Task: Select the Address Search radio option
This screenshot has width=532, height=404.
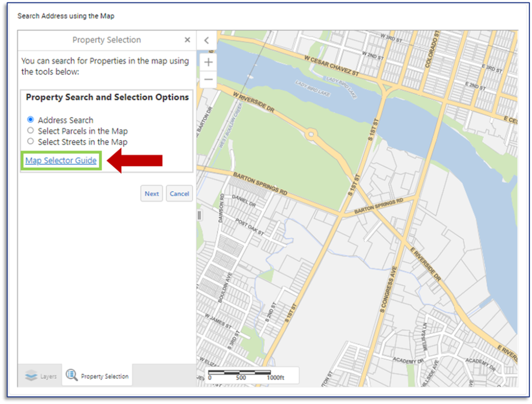Action: click(31, 120)
